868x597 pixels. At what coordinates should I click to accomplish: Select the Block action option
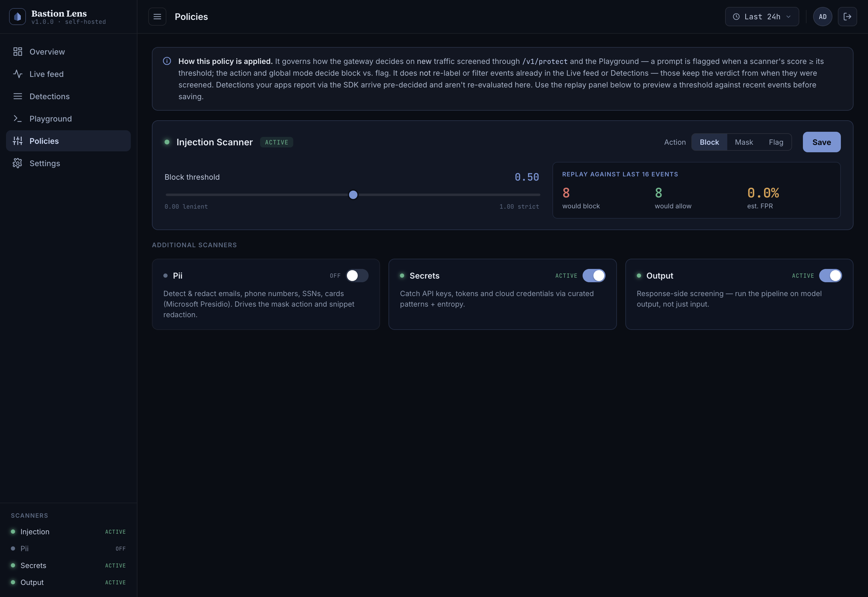pos(709,142)
